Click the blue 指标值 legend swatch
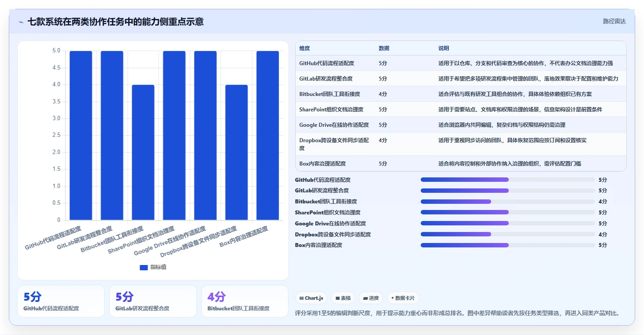644x335 pixels. [x=144, y=267]
